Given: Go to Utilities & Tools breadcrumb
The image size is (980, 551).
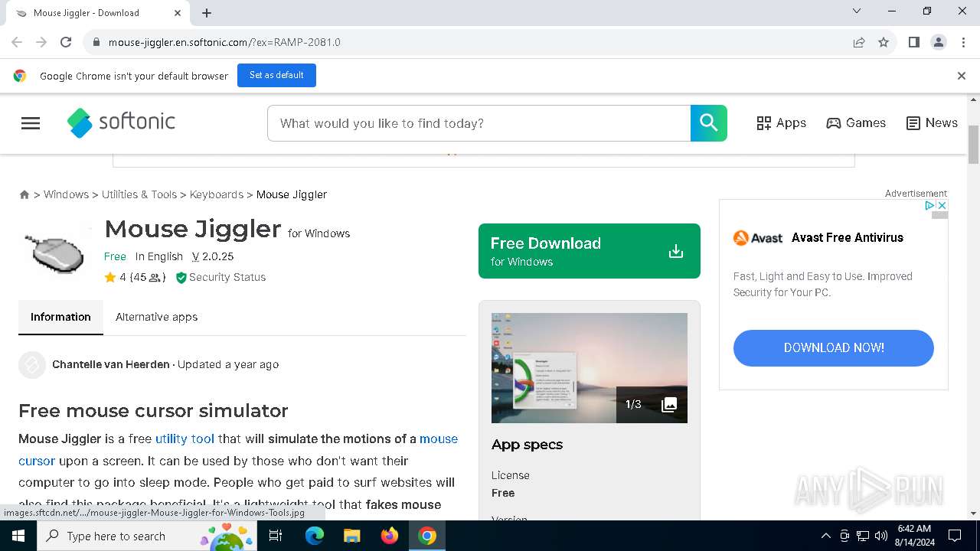Looking at the screenshot, I should point(139,194).
